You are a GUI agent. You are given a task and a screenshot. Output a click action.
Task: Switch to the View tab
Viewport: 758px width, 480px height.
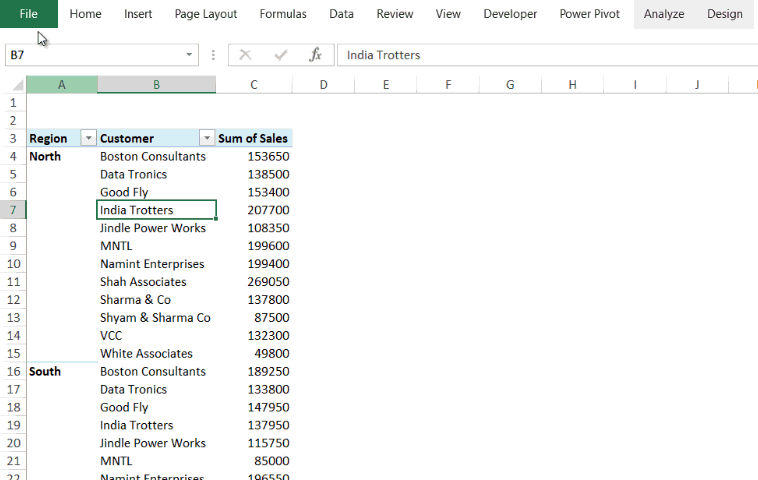tap(448, 14)
